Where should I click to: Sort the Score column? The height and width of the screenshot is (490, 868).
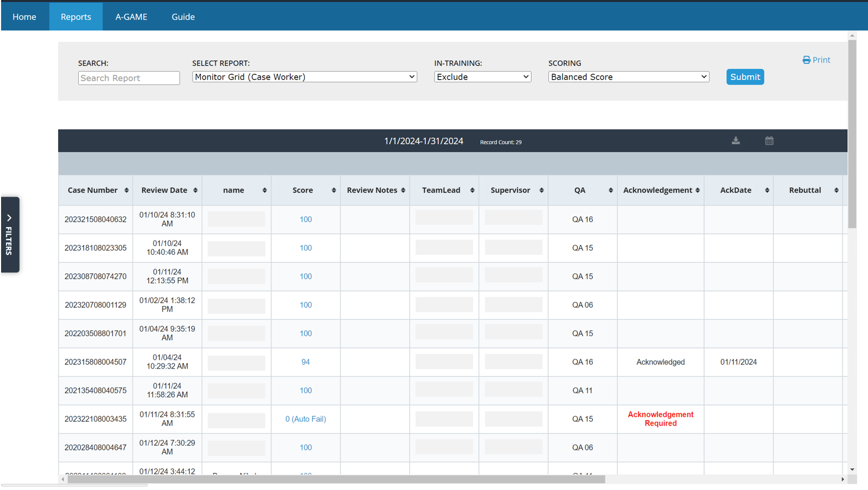coord(334,190)
